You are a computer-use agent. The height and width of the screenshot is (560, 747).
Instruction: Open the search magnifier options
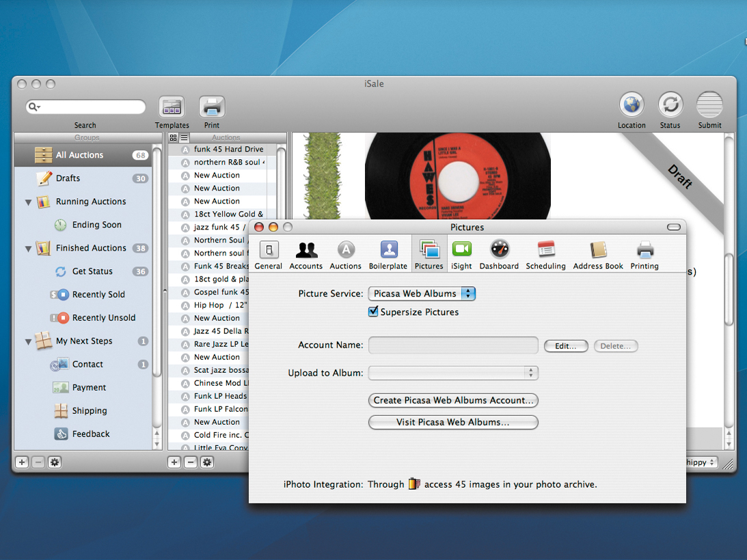point(33,107)
